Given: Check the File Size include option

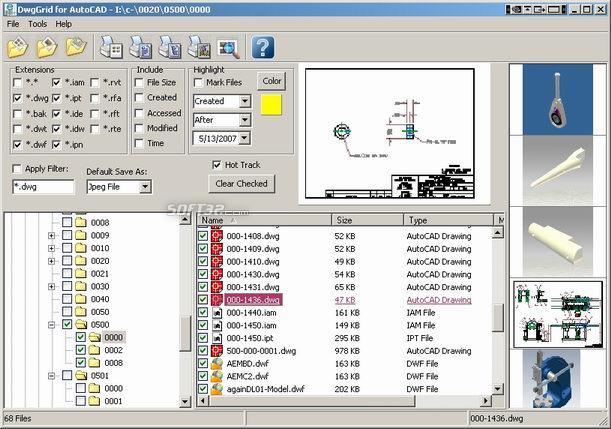Looking at the screenshot, I should (139, 83).
